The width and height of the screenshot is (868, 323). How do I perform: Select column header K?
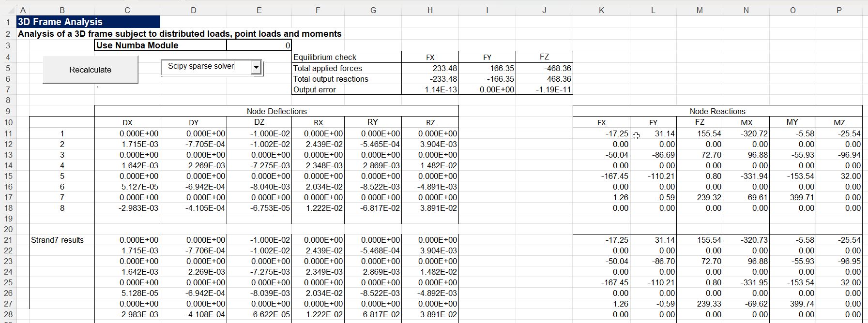click(x=601, y=10)
